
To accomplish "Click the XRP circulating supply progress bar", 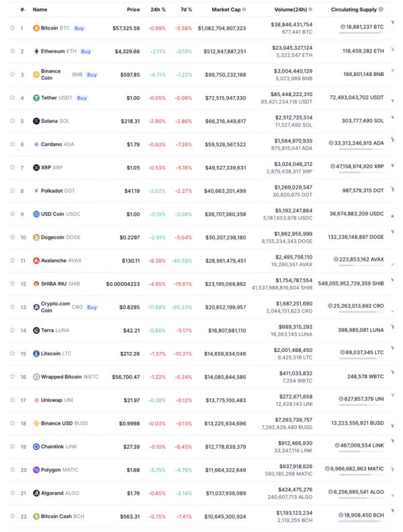I will click(x=361, y=173).
